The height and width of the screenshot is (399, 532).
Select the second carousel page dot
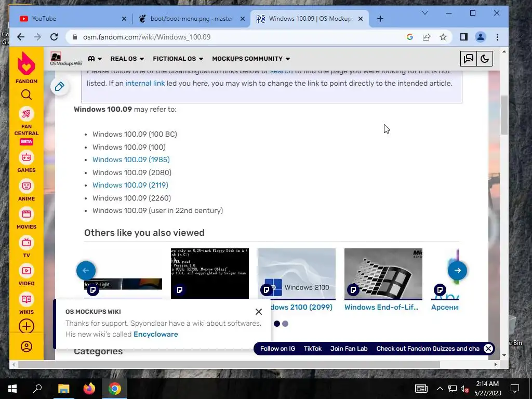click(285, 324)
